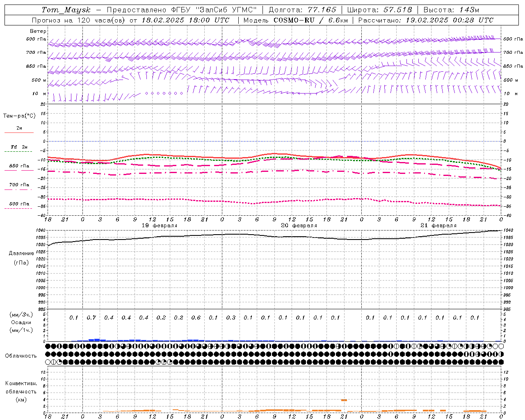The height and width of the screenshot is (420, 525).
Task: Click the Ветер wind panel label
Action: tap(38, 31)
